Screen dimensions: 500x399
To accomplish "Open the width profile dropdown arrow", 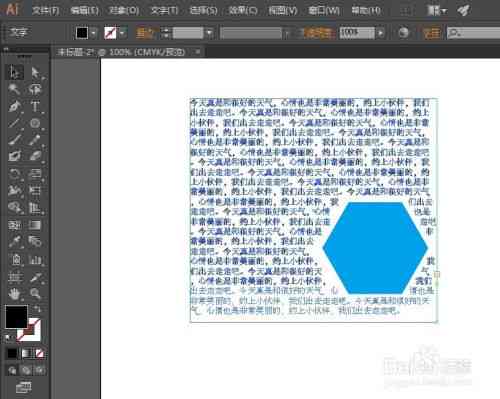I will 287,33.
